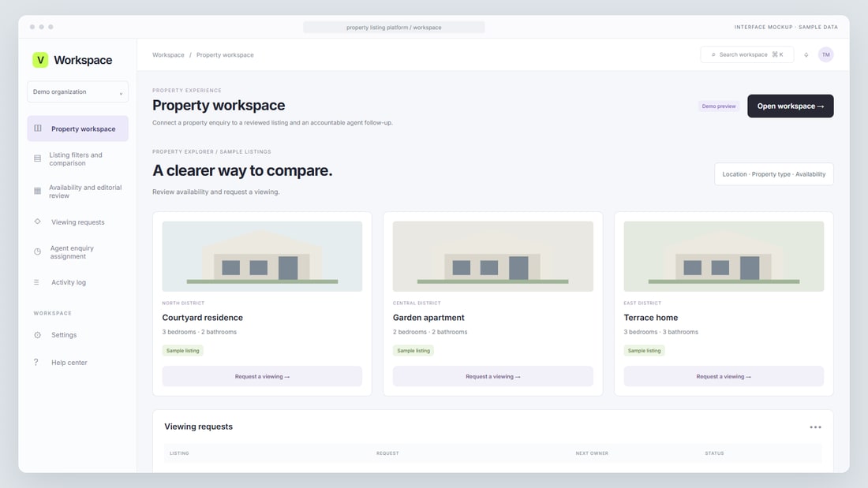Open Listing filters and comparison
Image resolution: width=868 pixels, height=488 pixels.
tap(77, 158)
